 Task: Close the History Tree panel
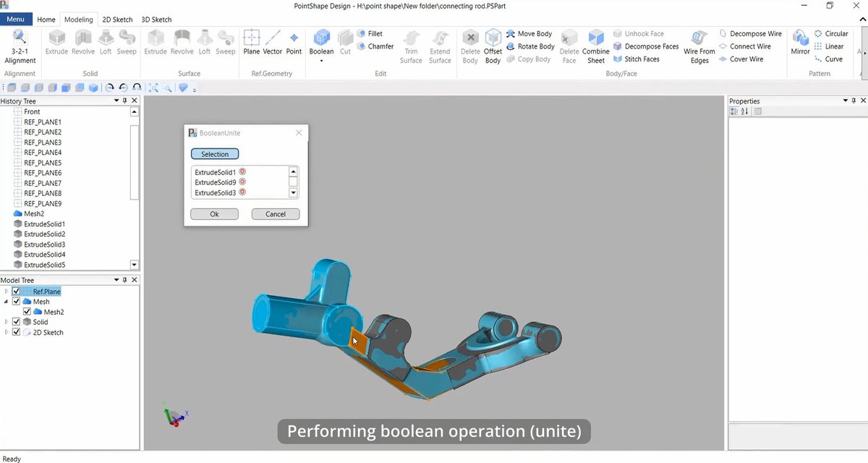click(x=135, y=101)
